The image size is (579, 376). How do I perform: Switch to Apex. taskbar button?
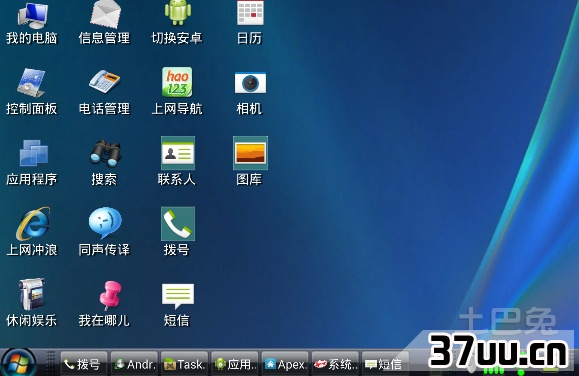[285, 364]
